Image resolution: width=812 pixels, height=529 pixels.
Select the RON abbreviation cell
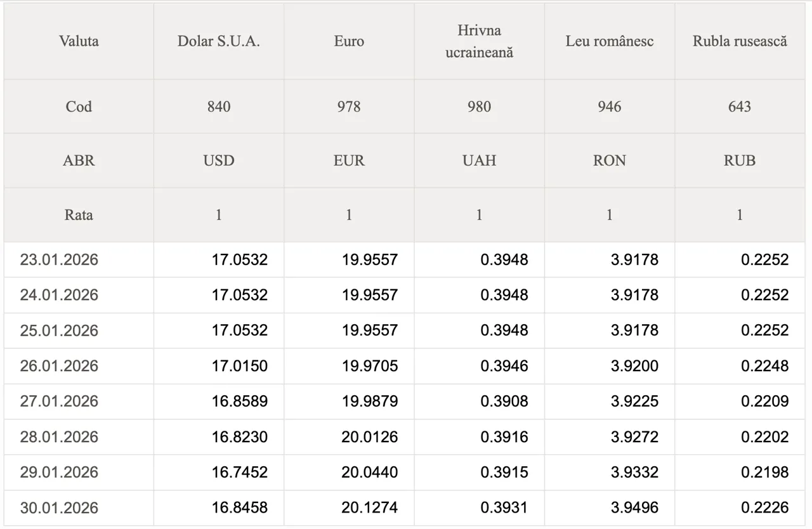tap(610, 160)
